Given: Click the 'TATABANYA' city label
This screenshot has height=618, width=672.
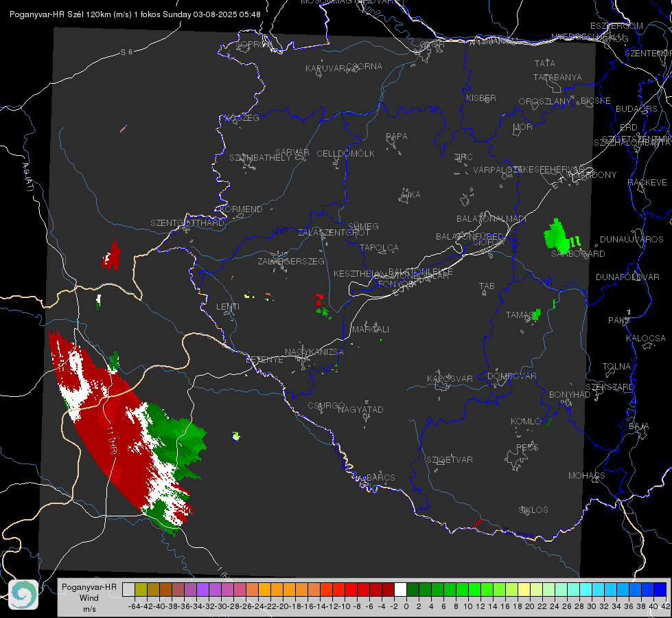Looking at the screenshot, I should [557, 77].
